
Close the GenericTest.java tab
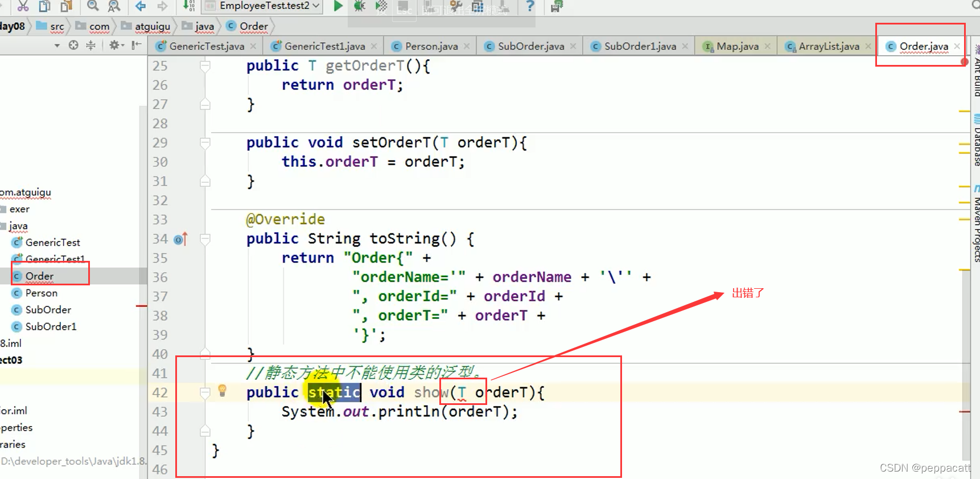[x=253, y=46]
